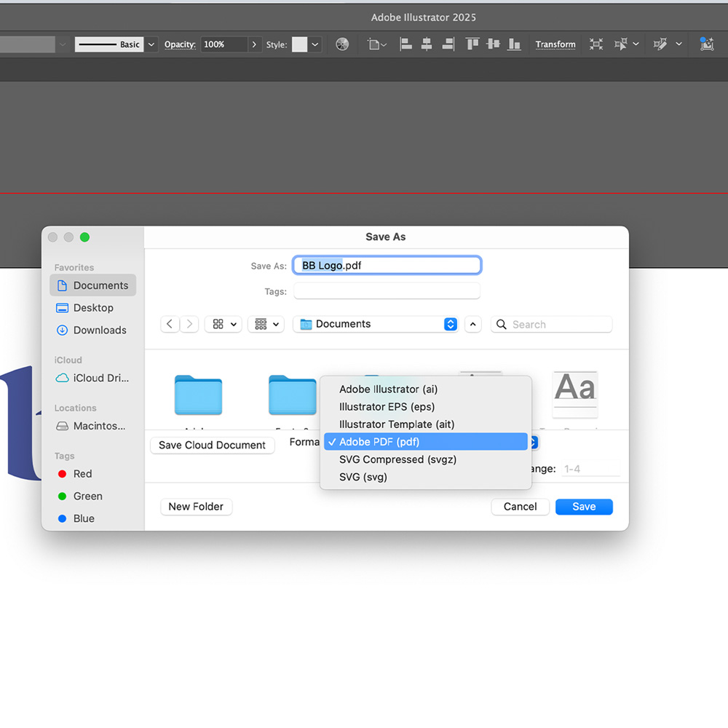Viewport: 728px width, 728px height.
Task: Click the New Folder button
Action: point(196,507)
